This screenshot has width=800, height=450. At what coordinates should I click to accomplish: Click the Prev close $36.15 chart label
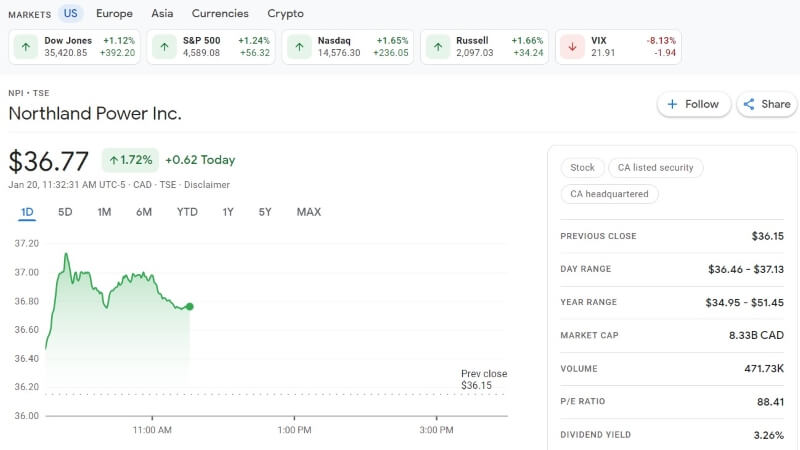pyautogui.click(x=484, y=380)
